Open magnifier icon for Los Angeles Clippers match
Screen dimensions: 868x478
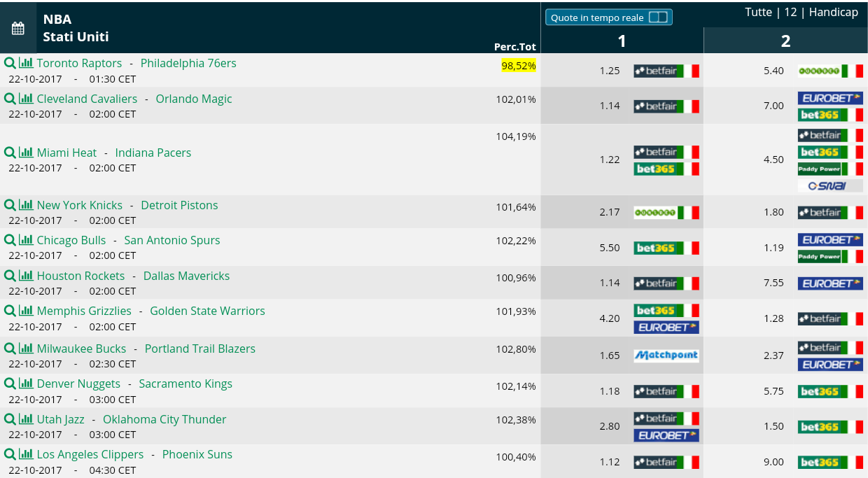[x=10, y=454]
